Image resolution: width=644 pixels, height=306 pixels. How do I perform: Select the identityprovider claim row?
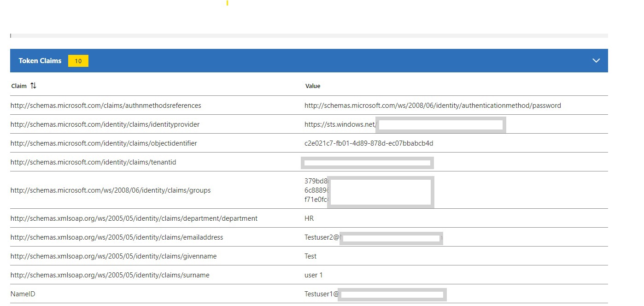click(105, 124)
